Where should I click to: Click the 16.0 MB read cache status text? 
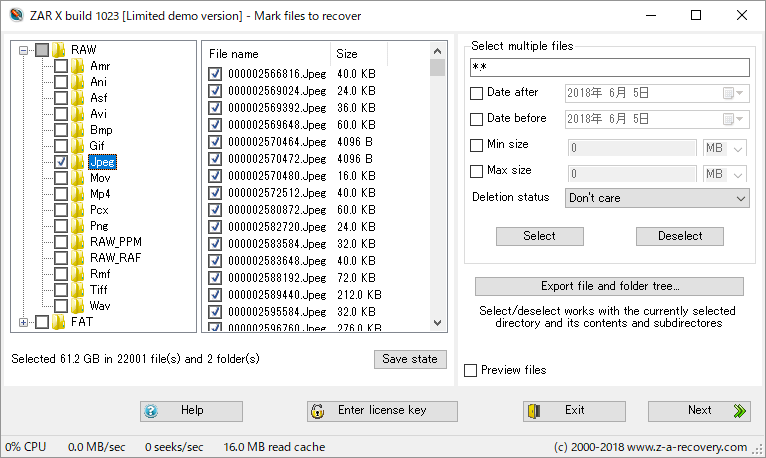(274, 447)
